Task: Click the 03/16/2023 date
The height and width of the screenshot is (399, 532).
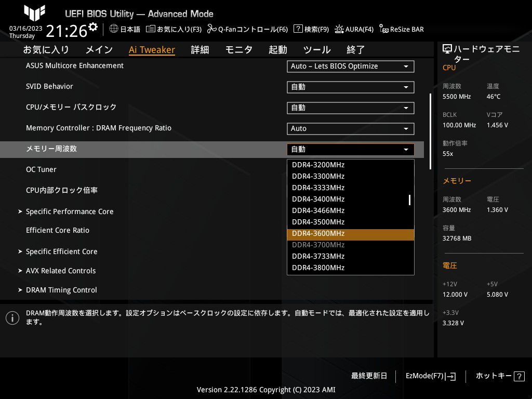Action: (26, 29)
